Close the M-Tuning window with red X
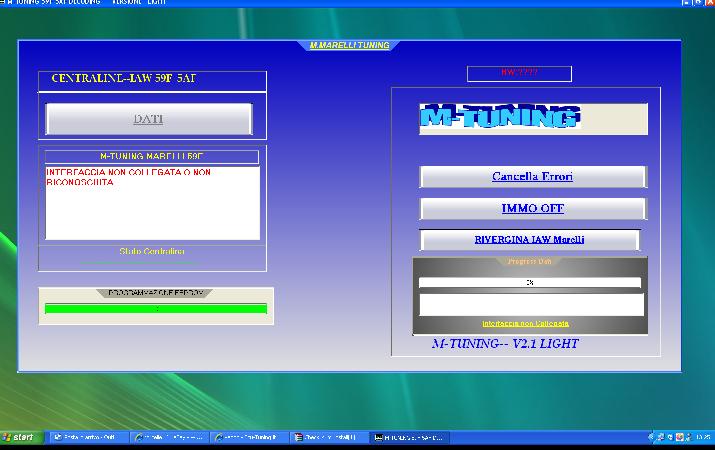Screen dimensions: 715x450 pos(710,2)
